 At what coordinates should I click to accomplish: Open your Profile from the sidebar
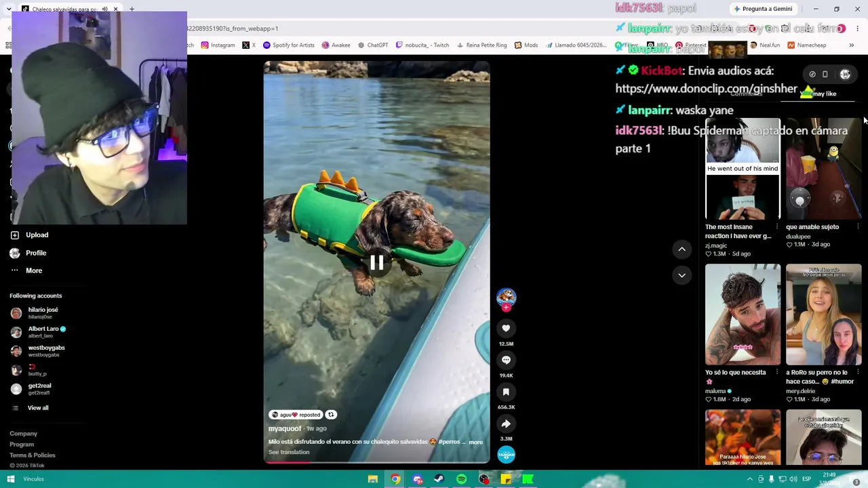(28, 253)
